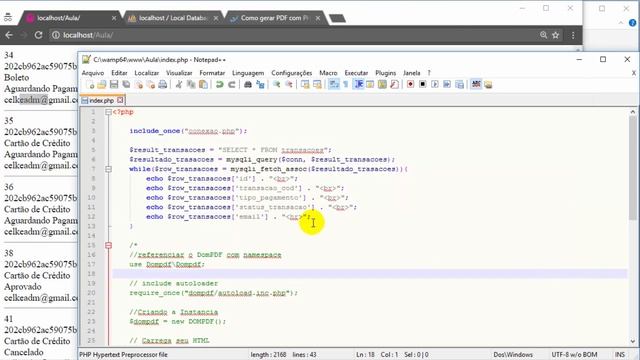Save the current recorded macro
Screen dimensions: 640x360
pos(459,84)
